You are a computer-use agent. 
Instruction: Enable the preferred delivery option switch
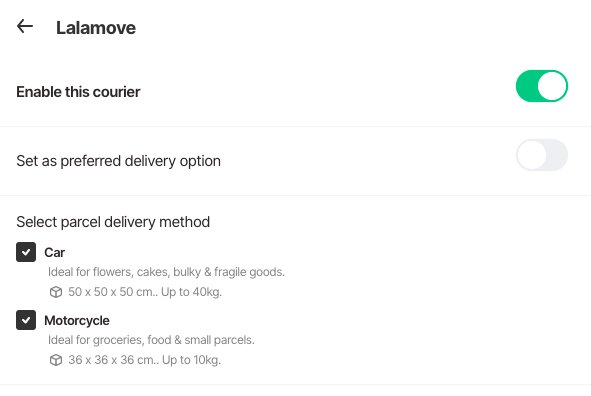(x=542, y=155)
